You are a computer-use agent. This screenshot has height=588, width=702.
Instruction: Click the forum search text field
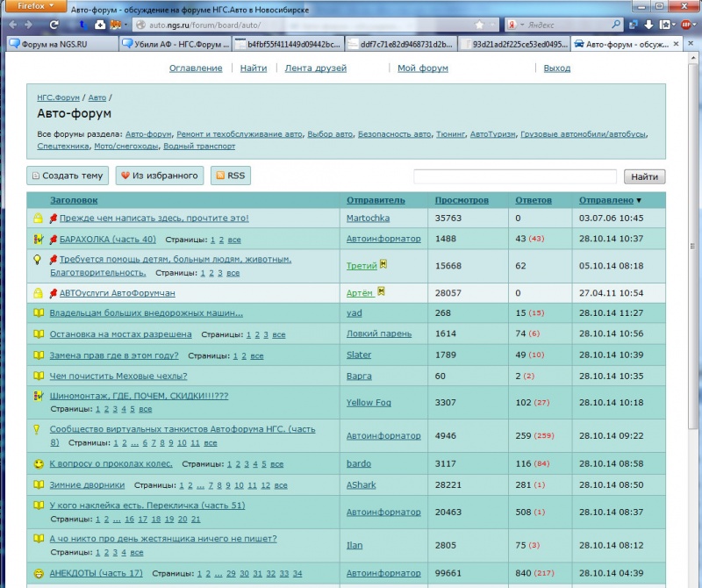(x=515, y=176)
